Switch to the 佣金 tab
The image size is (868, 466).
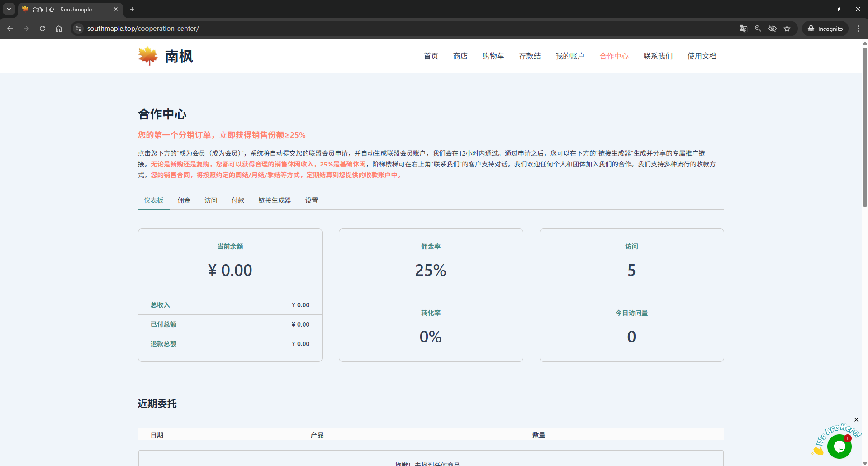(x=184, y=200)
